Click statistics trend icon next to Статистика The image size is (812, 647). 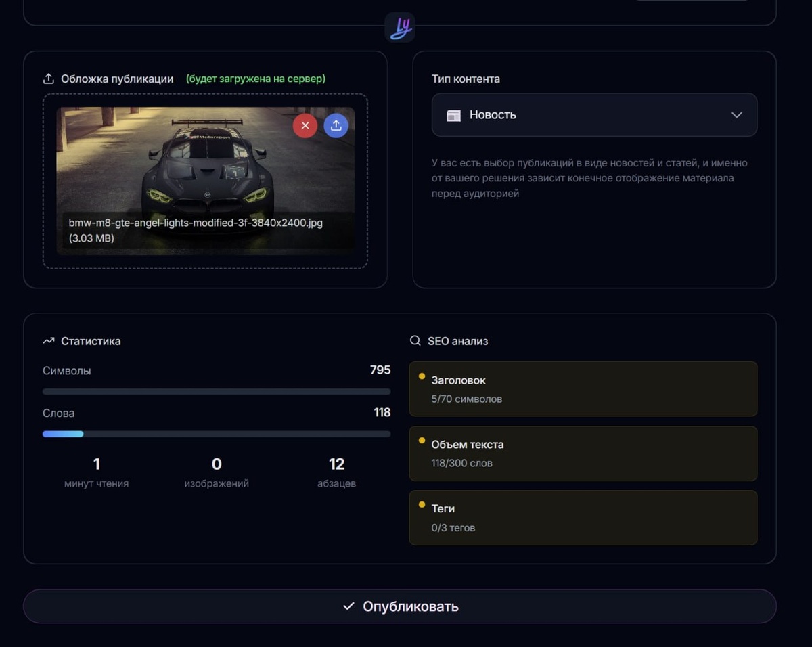(x=49, y=341)
